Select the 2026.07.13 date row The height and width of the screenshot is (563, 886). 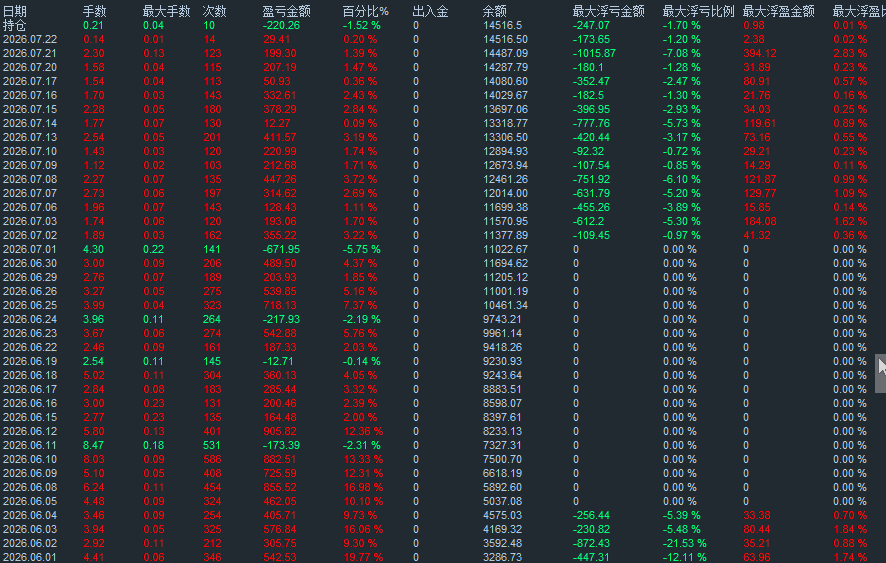30,137
